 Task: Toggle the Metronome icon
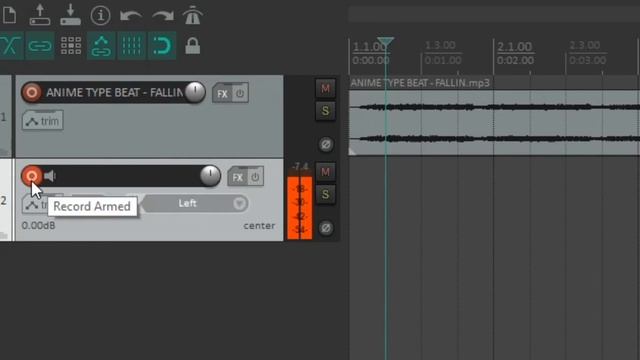pos(192,16)
